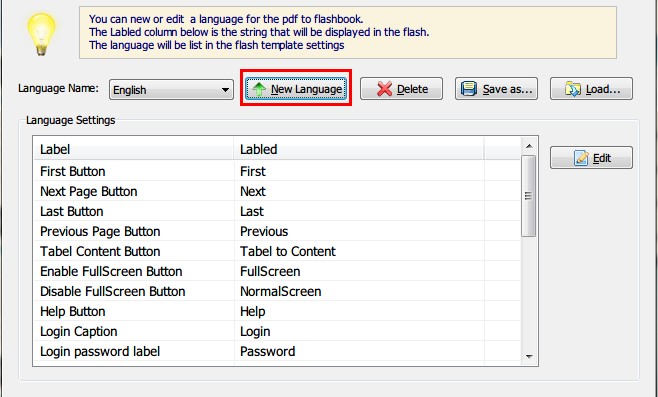This screenshot has height=397, width=658.
Task: Click the list scroll down arrow
Action: pos(529,357)
